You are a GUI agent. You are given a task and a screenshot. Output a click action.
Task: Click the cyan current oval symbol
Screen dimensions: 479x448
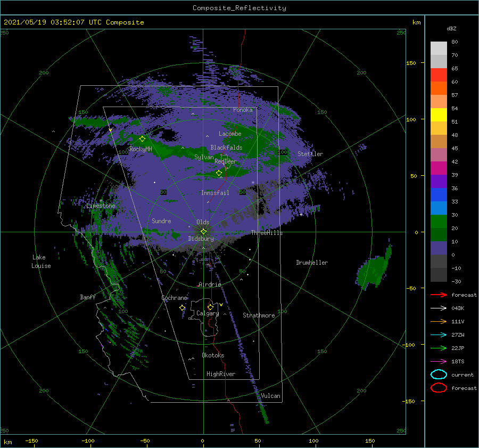439,374
